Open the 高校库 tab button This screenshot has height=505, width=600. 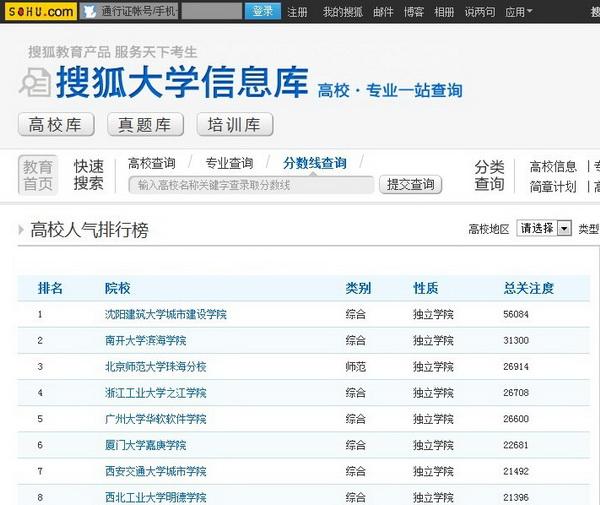(56, 125)
